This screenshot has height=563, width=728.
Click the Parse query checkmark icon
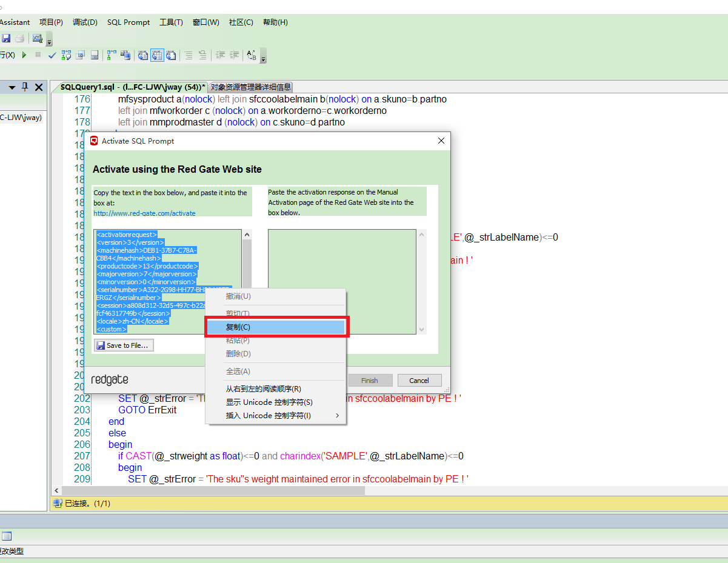pyautogui.click(x=52, y=55)
